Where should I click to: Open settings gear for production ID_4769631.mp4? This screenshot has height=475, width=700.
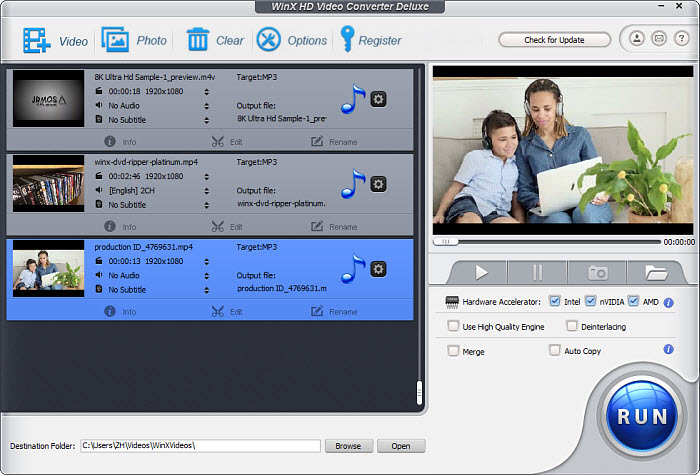click(378, 269)
